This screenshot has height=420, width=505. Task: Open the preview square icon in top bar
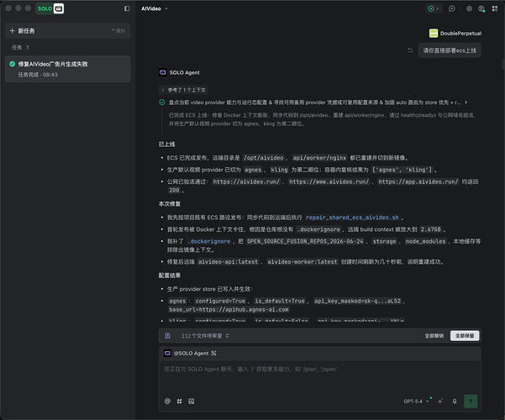tap(451, 8)
